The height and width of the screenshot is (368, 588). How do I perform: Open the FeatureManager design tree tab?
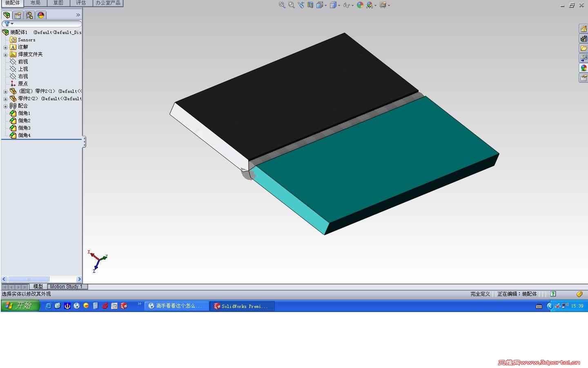pos(7,15)
